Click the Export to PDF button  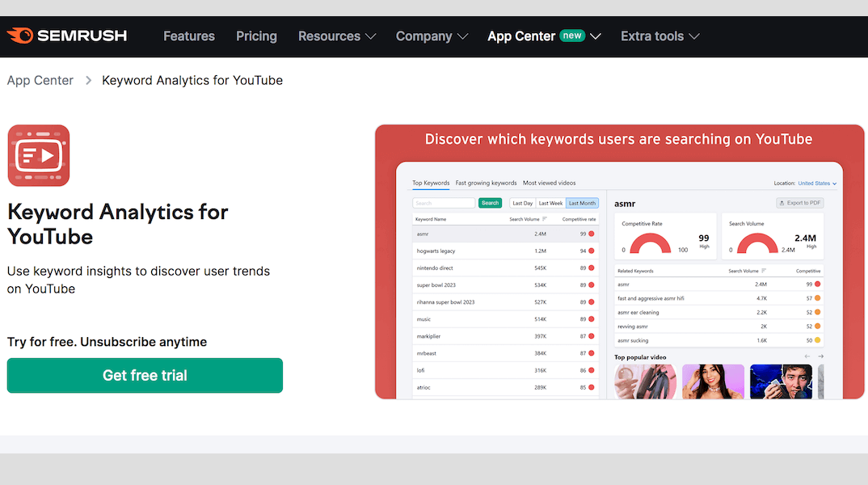click(800, 203)
